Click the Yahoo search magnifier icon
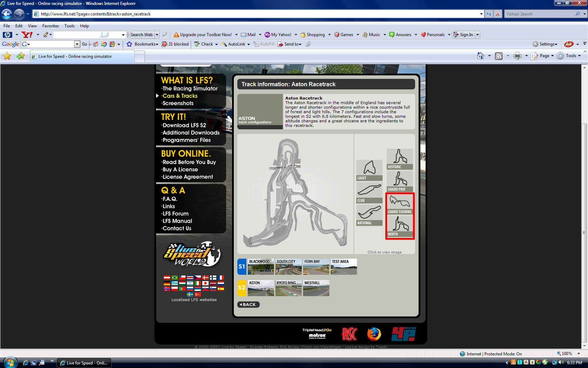 pos(577,14)
